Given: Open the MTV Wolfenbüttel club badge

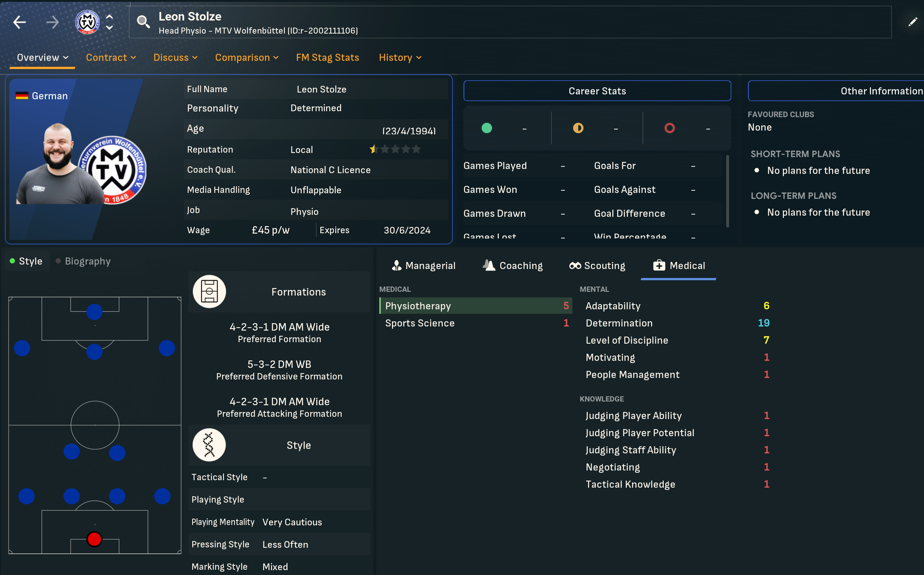Looking at the screenshot, I should pyautogui.click(x=87, y=22).
